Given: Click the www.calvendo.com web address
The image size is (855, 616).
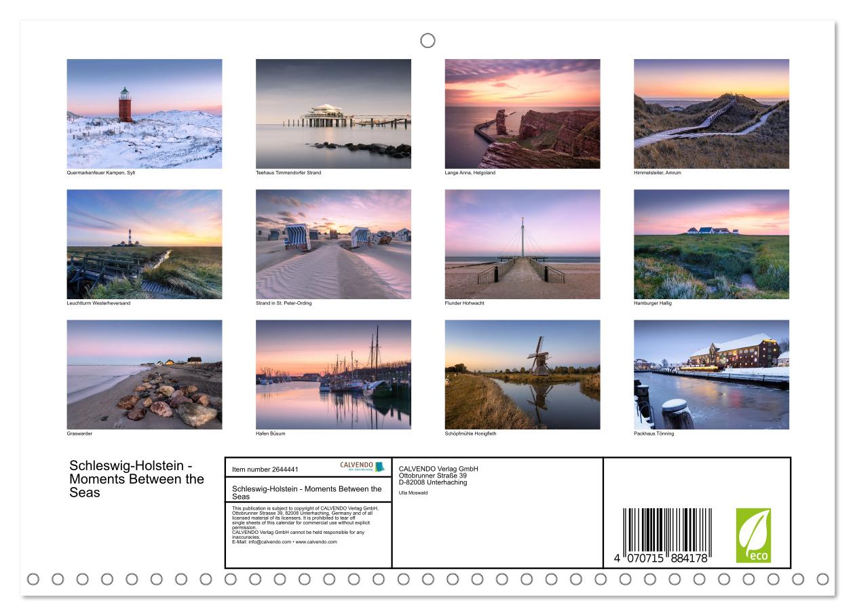Looking at the screenshot, I should coord(316,541).
